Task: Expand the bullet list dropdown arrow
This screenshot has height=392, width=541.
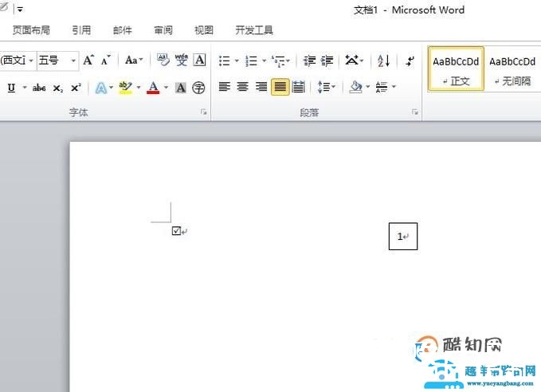Action: (237, 61)
